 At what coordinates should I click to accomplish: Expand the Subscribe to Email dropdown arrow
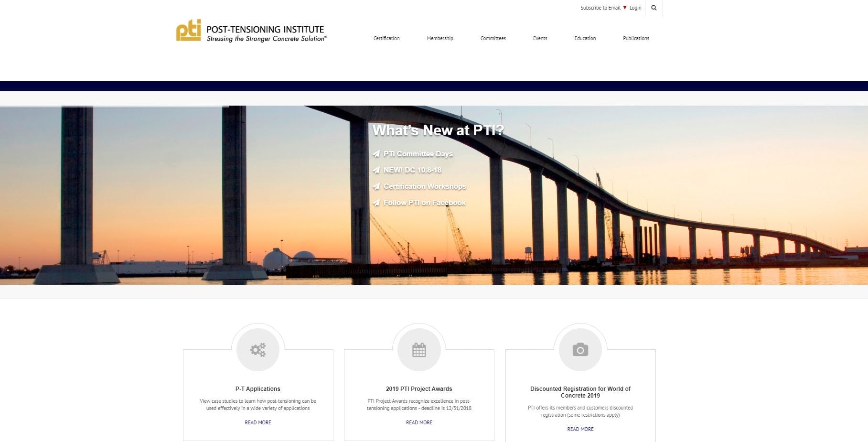[x=625, y=8]
